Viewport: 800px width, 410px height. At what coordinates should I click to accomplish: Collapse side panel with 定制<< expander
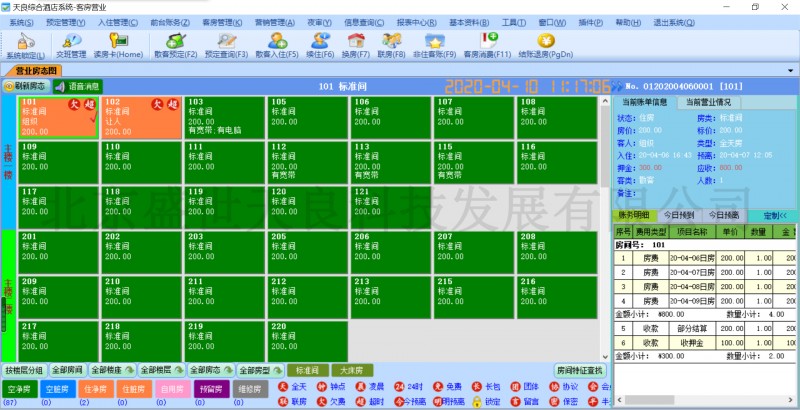coord(774,215)
